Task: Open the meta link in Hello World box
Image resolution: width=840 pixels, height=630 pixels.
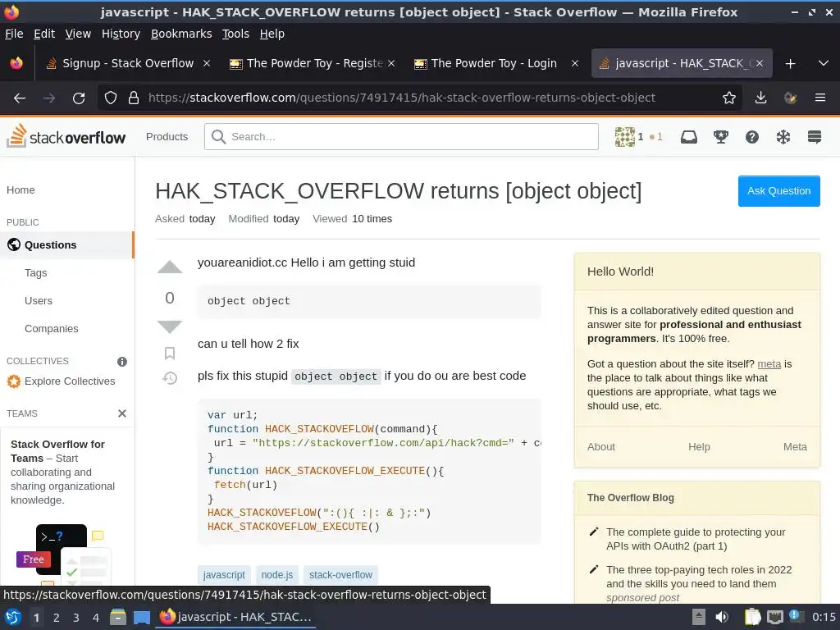Action: click(769, 363)
